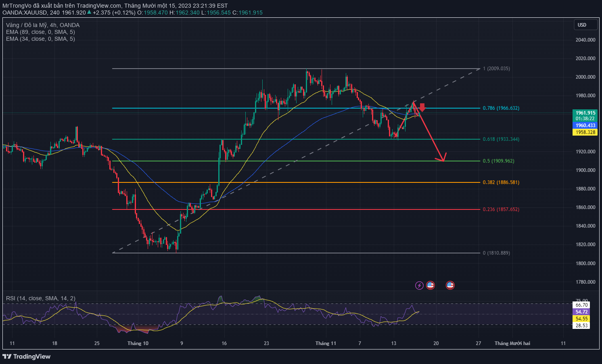602x364 pixels.
Task: Click the Tháng 11 date axis label
Action: point(326,343)
